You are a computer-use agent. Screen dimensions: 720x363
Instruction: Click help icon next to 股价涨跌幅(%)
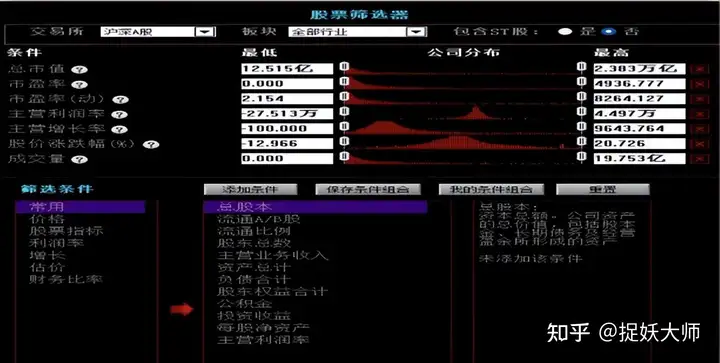point(151,145)
